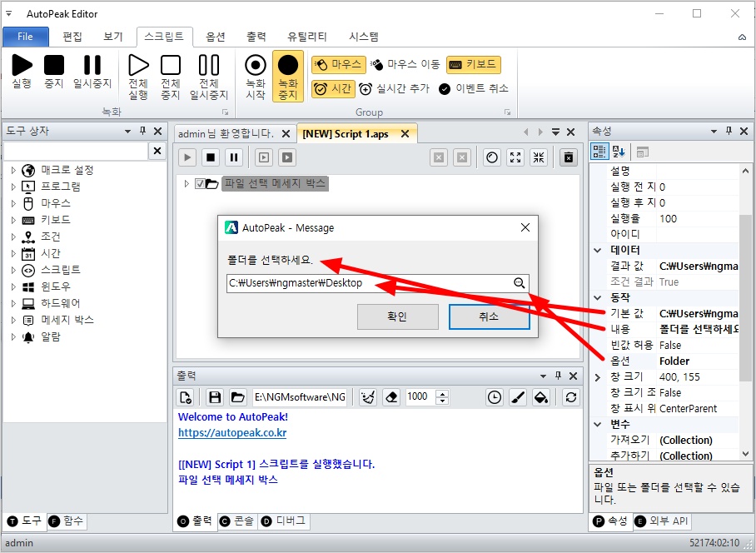Click 취소 button in Message dialog
The height and width of the screenshot is (553, 756).
489,316
